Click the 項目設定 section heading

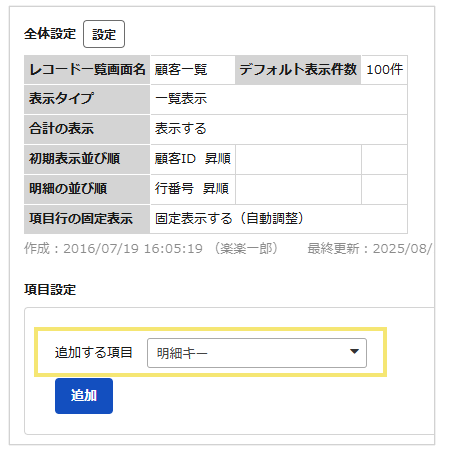50,290
